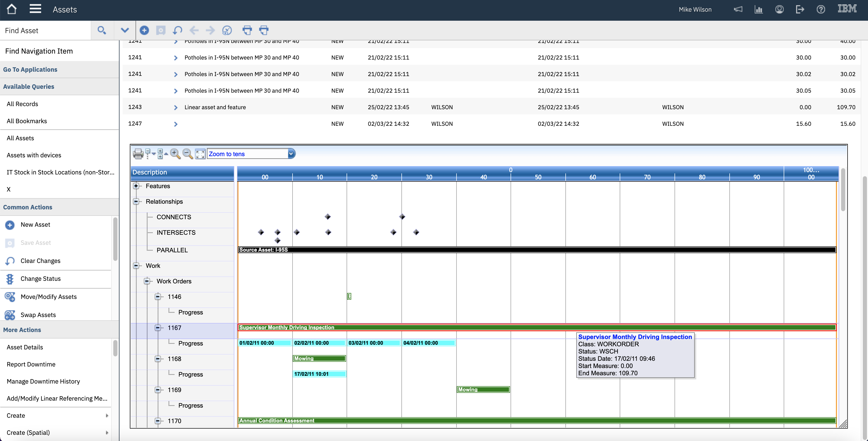Collapse the Relationships tree node

(x=136, y=201)
